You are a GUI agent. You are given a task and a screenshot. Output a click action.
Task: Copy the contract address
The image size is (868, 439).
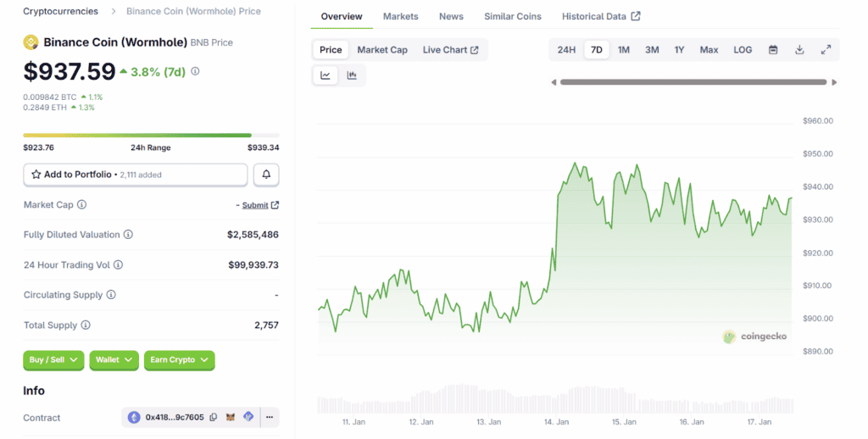[x=214, y=417]
